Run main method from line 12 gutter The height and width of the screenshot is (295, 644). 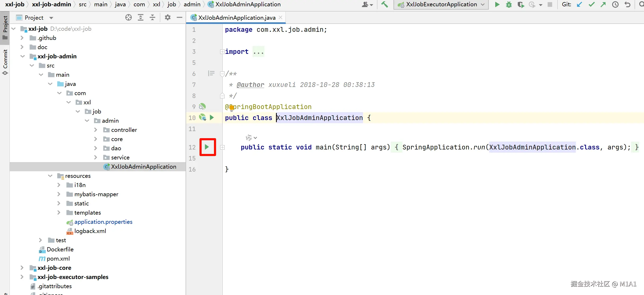207,147
